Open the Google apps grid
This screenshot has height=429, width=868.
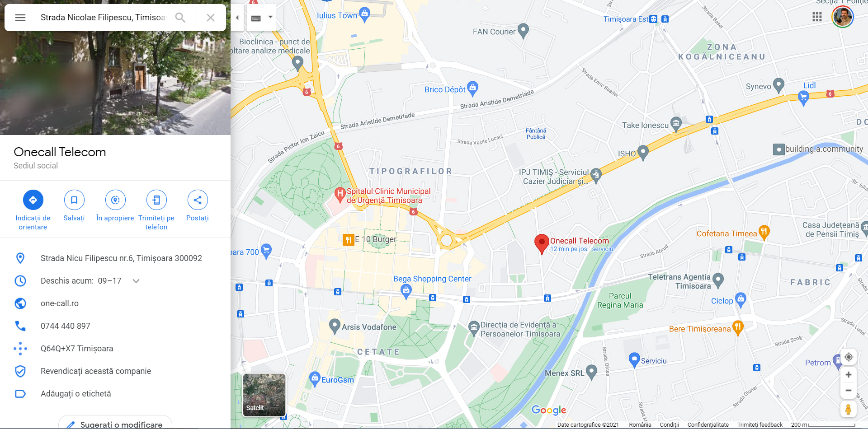817,17
